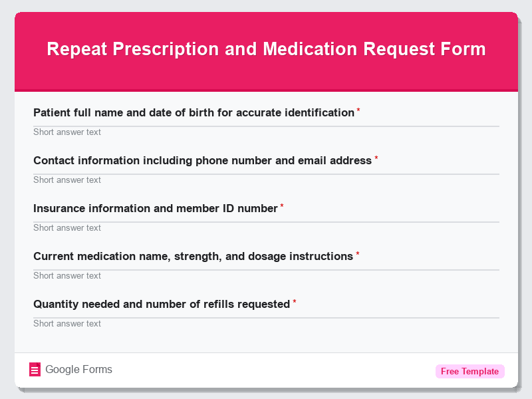Click the patient name short answer field
This screenshot has height=399, width=532.
pyautogui.click(x=266, y=132)
